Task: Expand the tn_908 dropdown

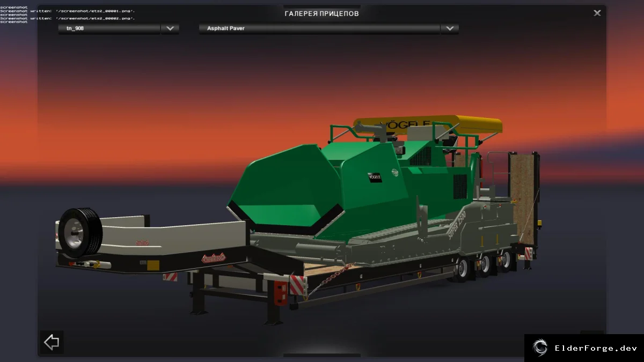Action: pos(170,28)
